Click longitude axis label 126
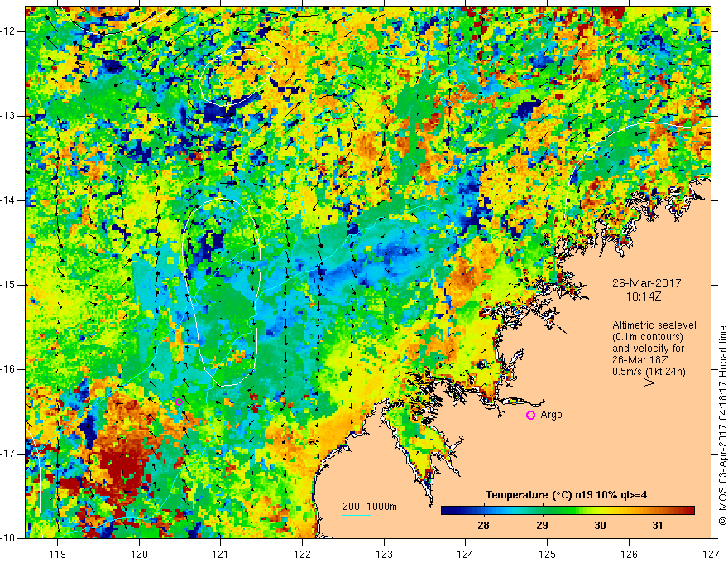 (x=629, y=554)
